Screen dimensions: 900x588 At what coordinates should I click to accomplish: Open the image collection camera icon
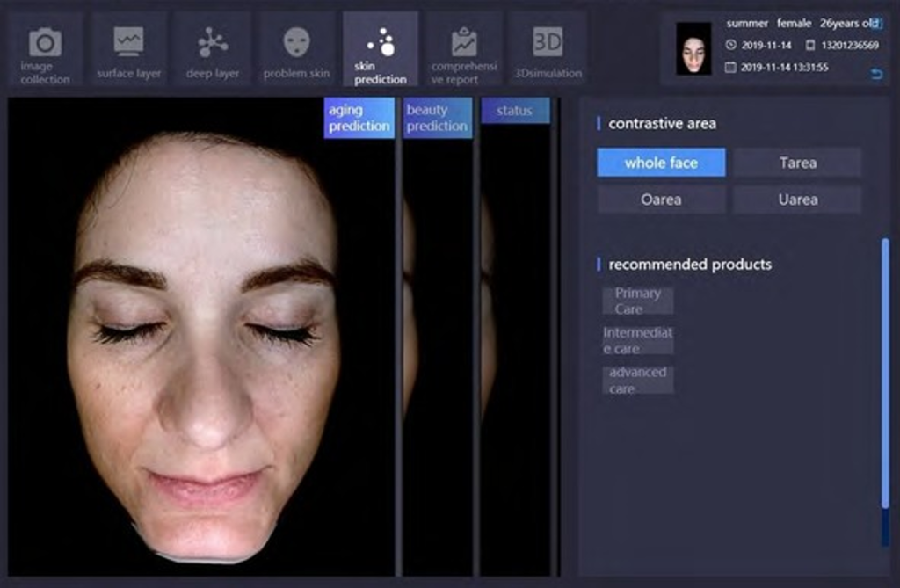point(45,43)
